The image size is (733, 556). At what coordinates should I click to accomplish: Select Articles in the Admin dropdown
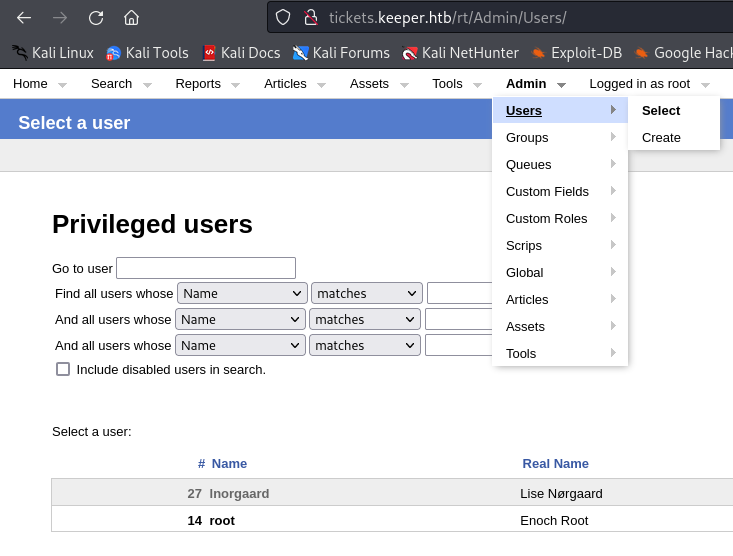pos(560,300)
